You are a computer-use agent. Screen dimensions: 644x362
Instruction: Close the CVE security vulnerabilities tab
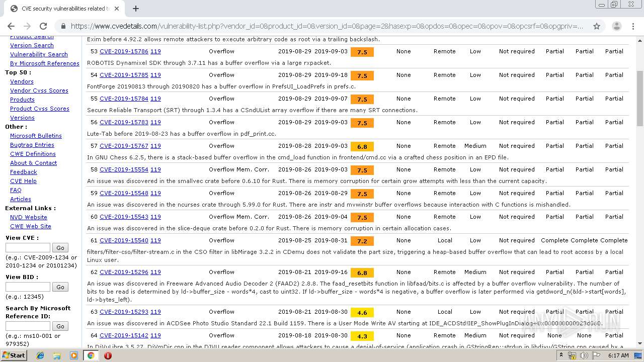pyautogui.click(x=117, y=9)
